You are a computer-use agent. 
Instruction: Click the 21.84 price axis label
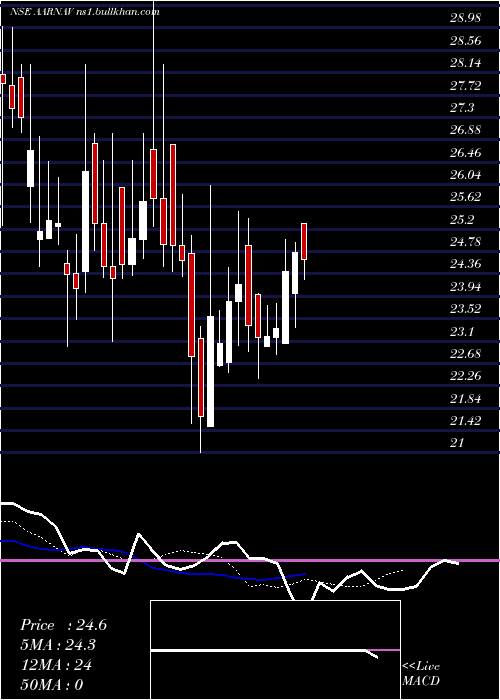click(x=465, y=398)
